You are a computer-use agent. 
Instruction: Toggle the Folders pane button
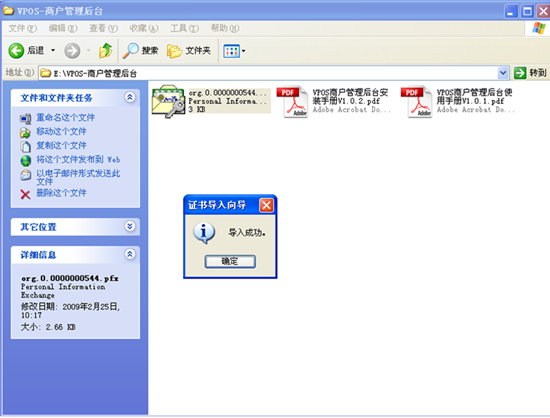coord(189,51)
